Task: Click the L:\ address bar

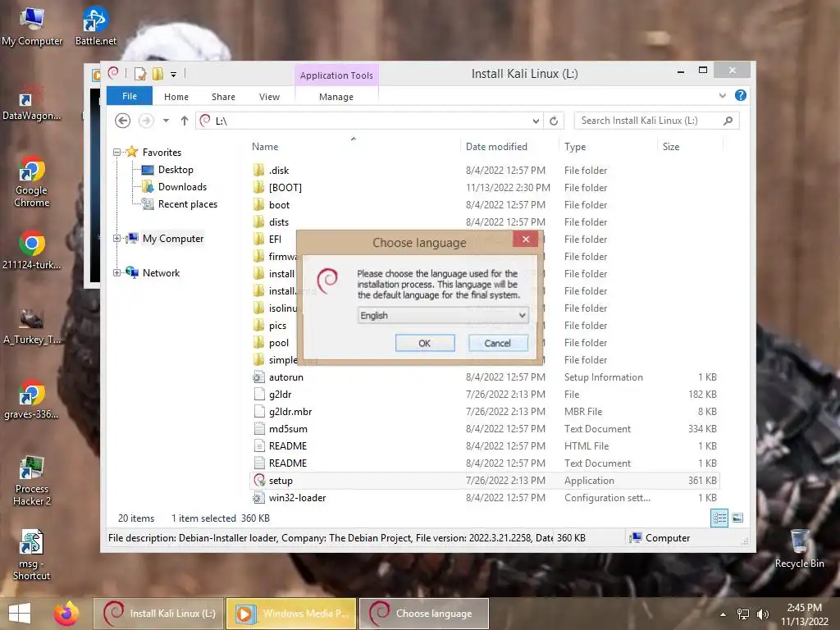Action: [370, 121]
